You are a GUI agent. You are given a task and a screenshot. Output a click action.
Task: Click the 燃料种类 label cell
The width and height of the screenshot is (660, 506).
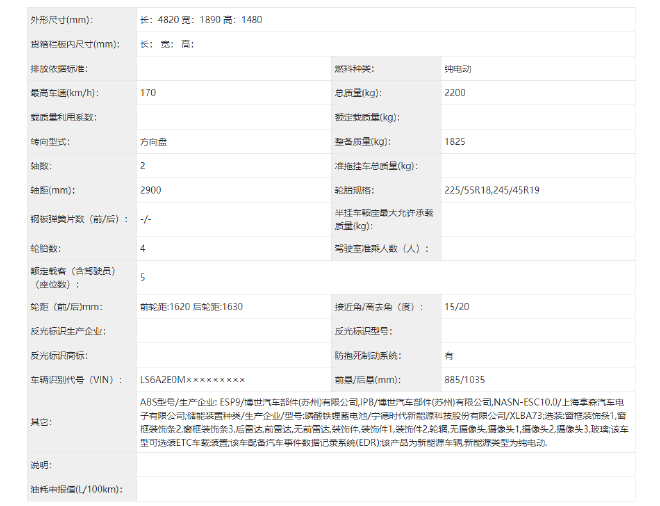(x=353, y=69)
